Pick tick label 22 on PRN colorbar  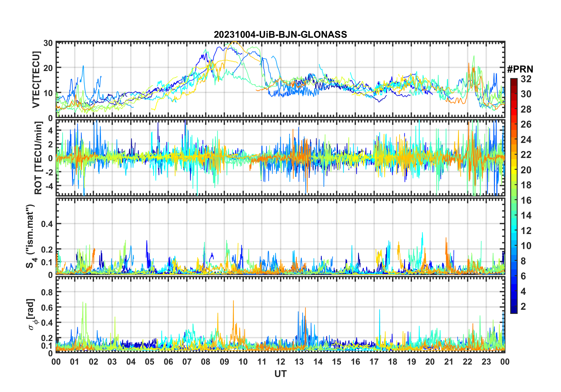point(526,155)
